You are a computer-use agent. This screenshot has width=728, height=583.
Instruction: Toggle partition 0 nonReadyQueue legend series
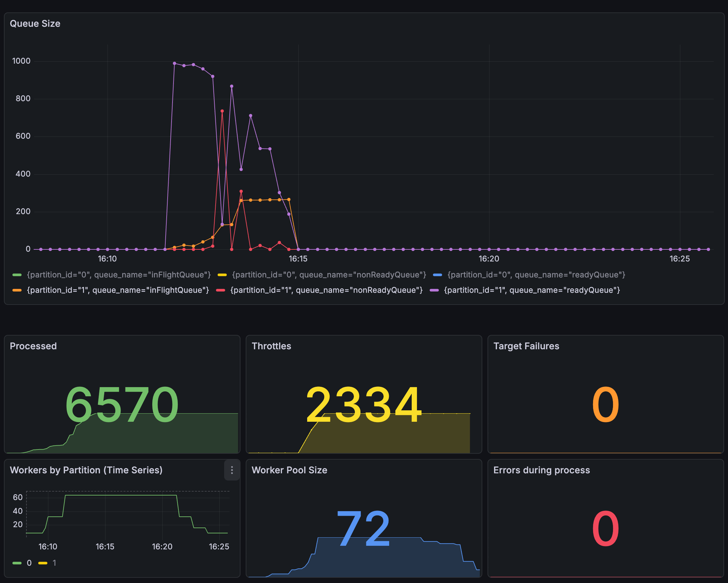click(x=328, y=275)
